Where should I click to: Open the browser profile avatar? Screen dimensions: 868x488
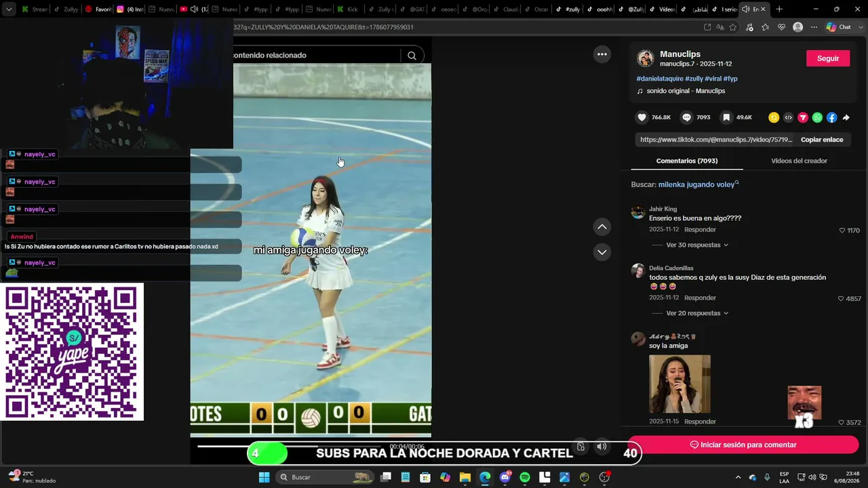coord(798,27)
